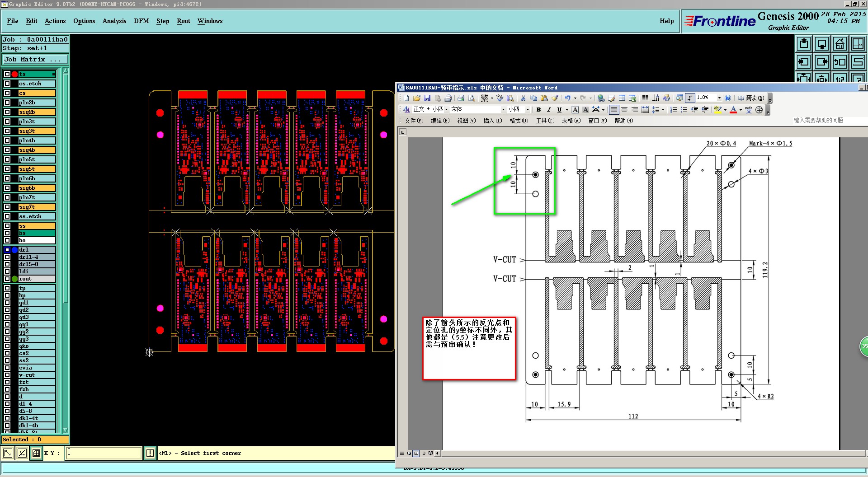
Task: Select the cs layer name button
Action: pyautogui.click(x=37, y=93)
